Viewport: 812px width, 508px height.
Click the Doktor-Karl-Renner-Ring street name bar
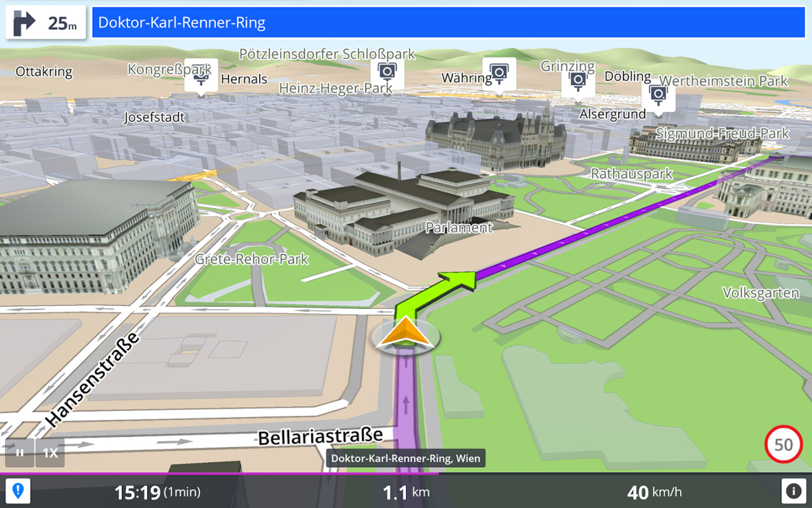point(449,22)
